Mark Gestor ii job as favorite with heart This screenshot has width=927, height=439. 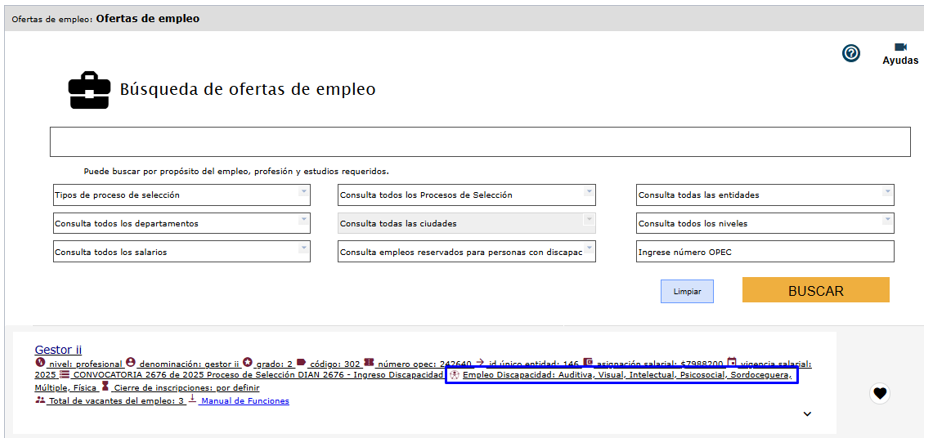pyautogui.click(x=880, y=393)
